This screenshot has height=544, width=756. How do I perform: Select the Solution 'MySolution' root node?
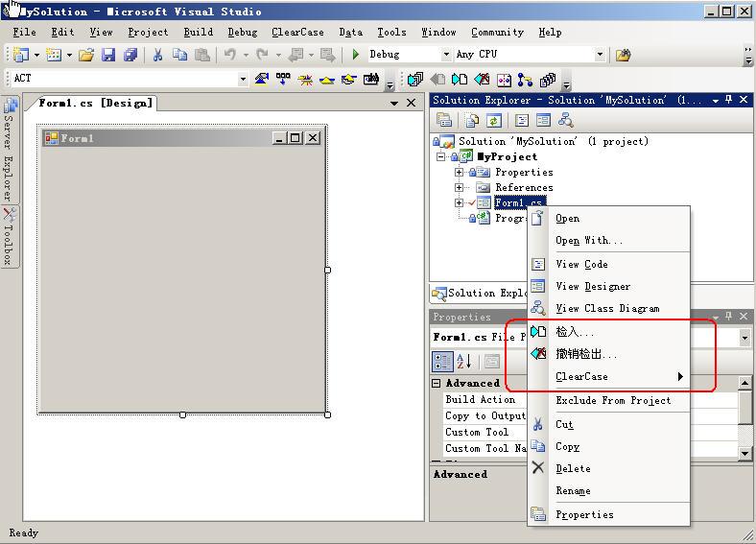pos(553,141)
